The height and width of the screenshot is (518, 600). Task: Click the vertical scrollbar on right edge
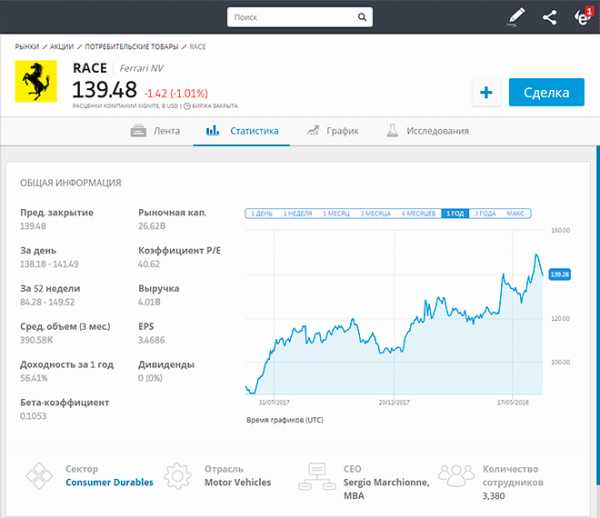[598, 316]
